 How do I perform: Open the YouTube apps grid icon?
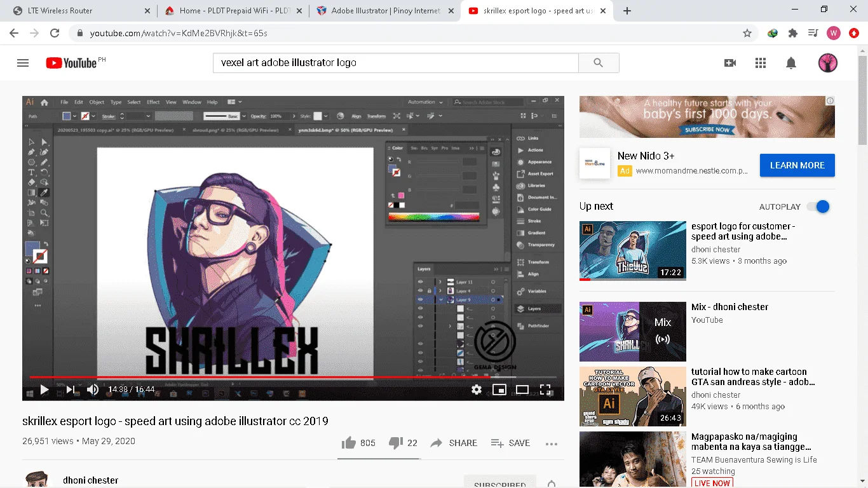(x=761, y=63)
